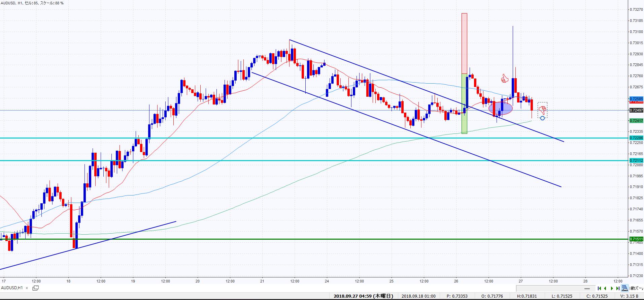Step back one bar with left arrow
The height and width of the screenshot is (300, 644).
606,288
